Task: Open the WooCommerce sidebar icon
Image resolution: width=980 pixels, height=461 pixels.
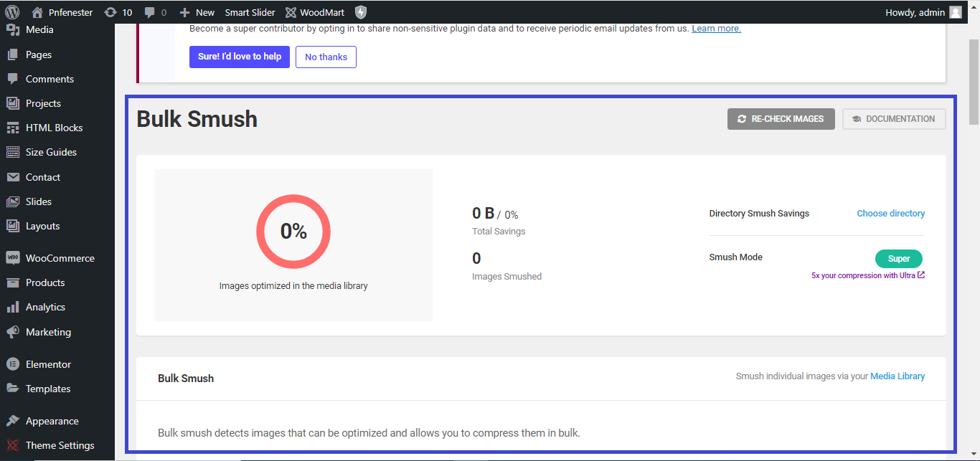Action: point(12,258)
